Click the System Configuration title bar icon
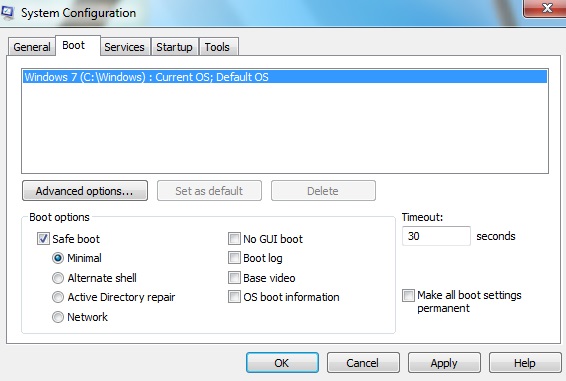This screenshot has width=566, height=381. coord(7,12)
